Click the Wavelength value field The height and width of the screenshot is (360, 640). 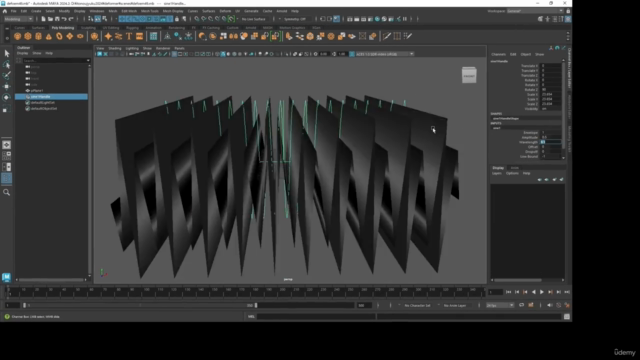tap(550, 142)
